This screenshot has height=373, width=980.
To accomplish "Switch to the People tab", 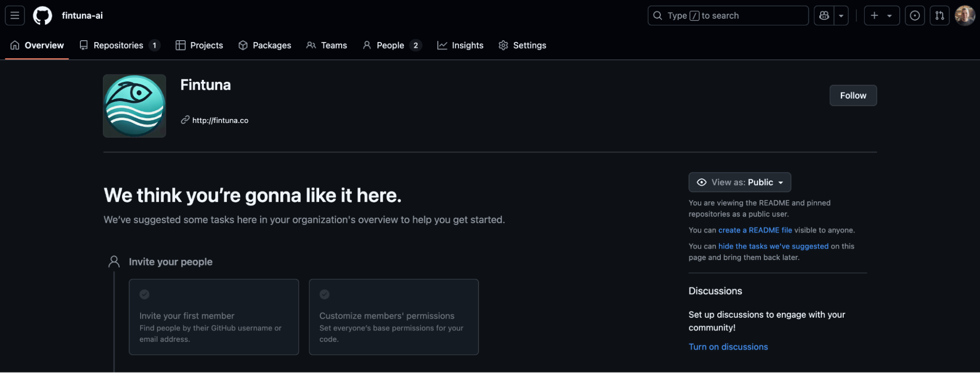I will pos(392,46).
